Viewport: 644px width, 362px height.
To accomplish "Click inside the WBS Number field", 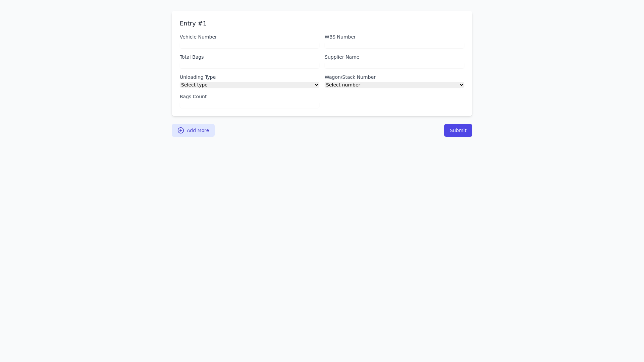I will click(394, 45).
